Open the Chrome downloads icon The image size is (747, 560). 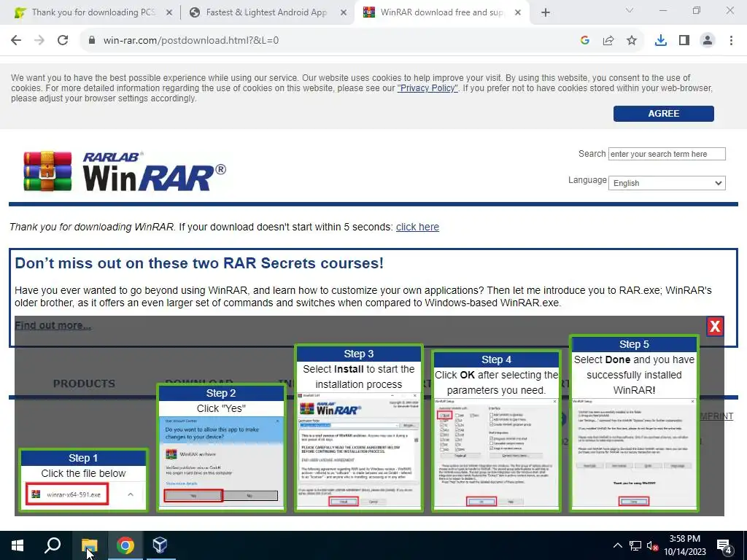tap(660, 41)
